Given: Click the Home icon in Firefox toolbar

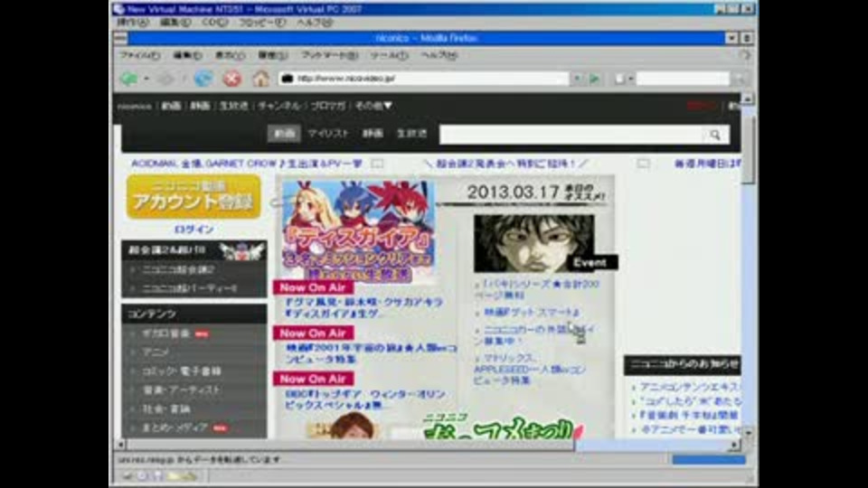Looking at the screenshot, I should coord(260,79).
